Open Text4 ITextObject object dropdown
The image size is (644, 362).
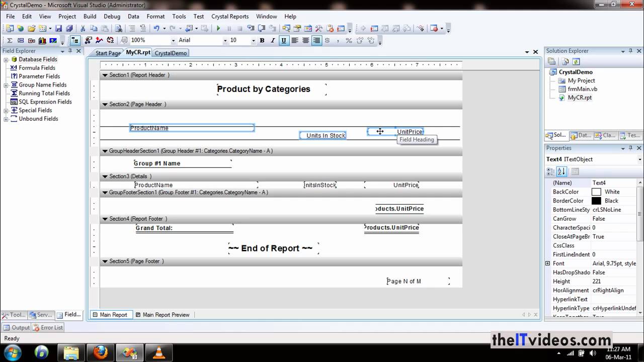click(x=640, y=159)
